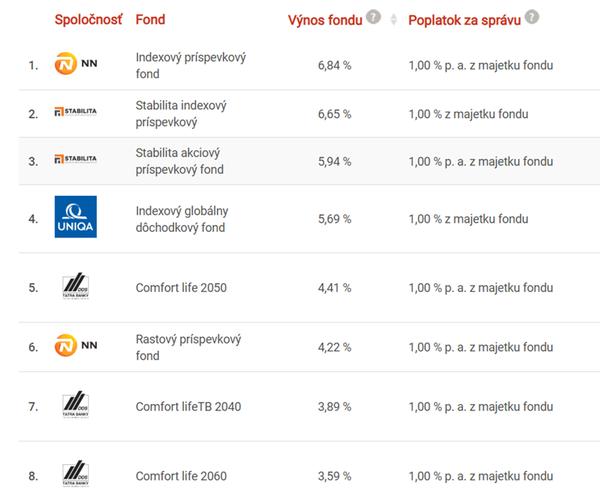Image resolution: width=600 pixels, height=501 pixels.
Task: Toggle sort arrows for Výnos fondu column
Action: (x=393, y=20)
